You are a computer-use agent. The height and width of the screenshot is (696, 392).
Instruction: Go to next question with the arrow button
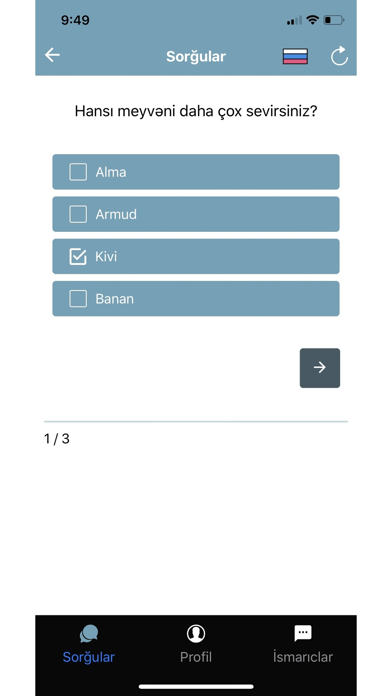(320, 368)
